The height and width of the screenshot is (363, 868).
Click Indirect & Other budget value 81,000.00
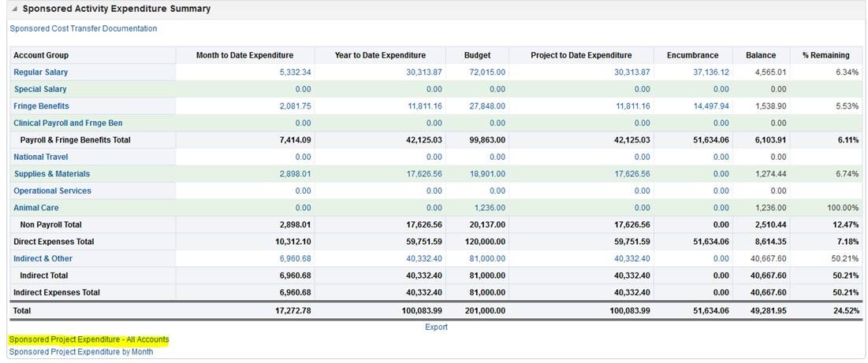click(486, 258)
